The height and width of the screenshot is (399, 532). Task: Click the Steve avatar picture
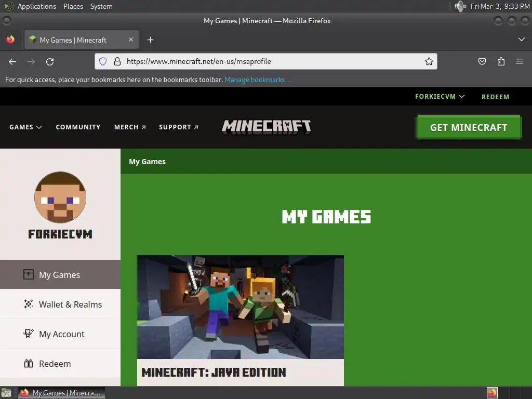click(60, 197)
